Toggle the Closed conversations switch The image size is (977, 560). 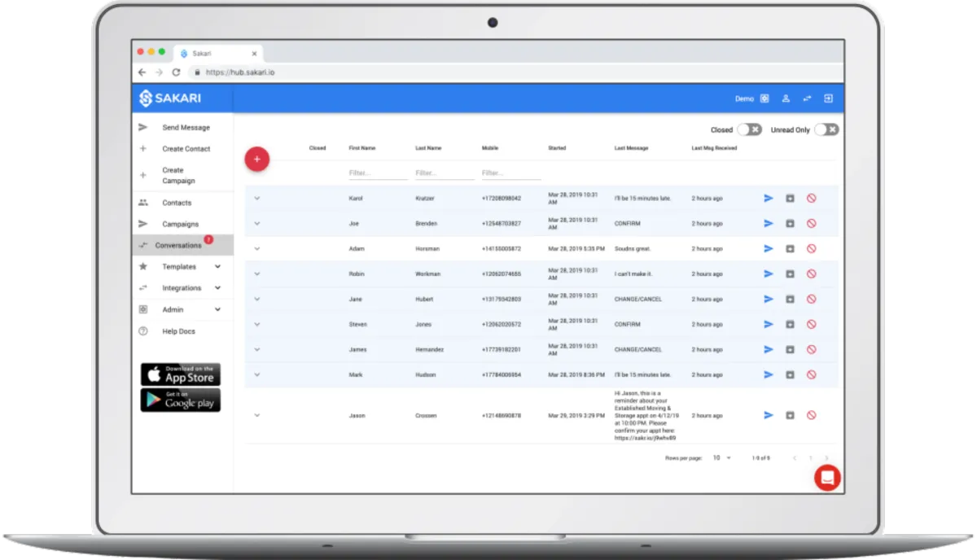point(749,129)
